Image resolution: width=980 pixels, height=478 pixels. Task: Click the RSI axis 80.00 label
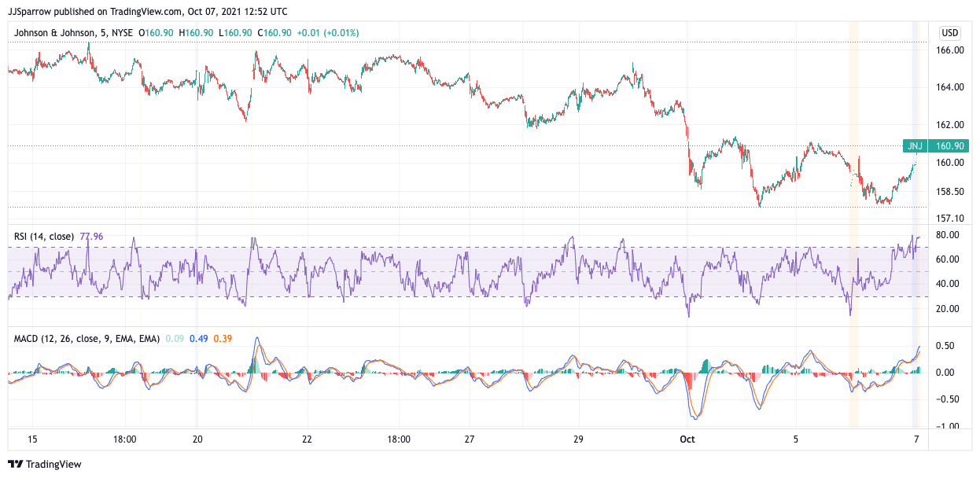tap(946, 235)
